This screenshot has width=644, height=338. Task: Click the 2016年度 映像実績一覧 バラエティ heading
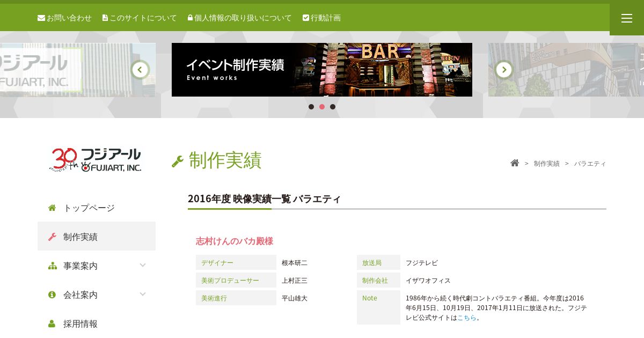[x=264, y=199]
